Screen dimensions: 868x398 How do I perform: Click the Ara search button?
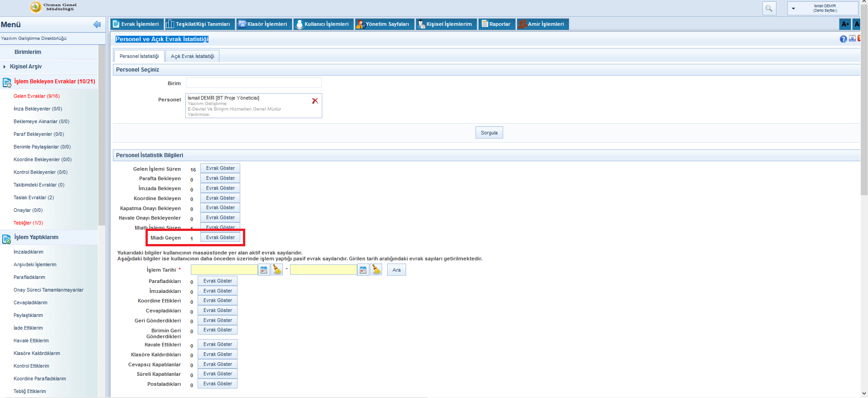tap(396, 270)
